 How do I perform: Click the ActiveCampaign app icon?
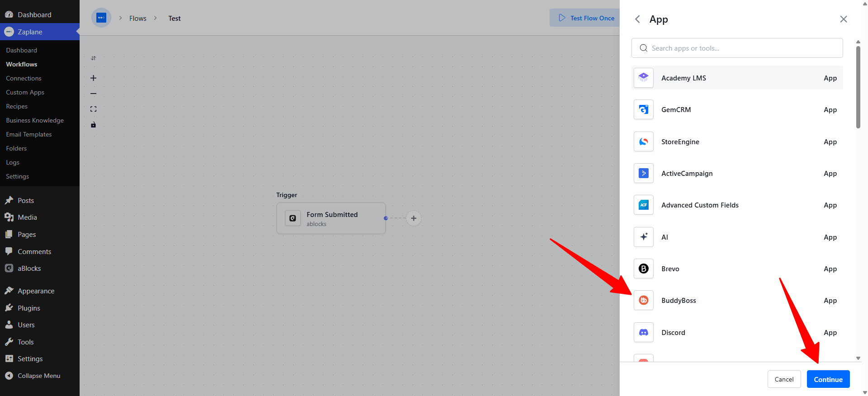tap(644, 173)
